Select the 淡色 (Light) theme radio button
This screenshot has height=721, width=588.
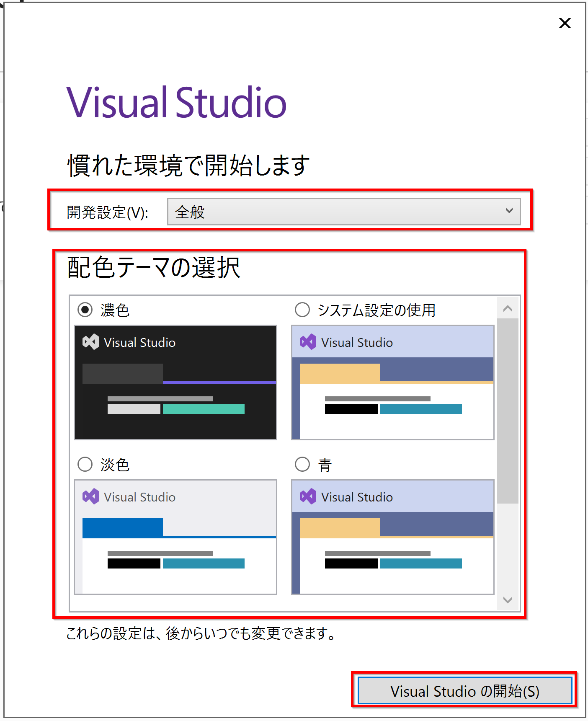point(85,464)
